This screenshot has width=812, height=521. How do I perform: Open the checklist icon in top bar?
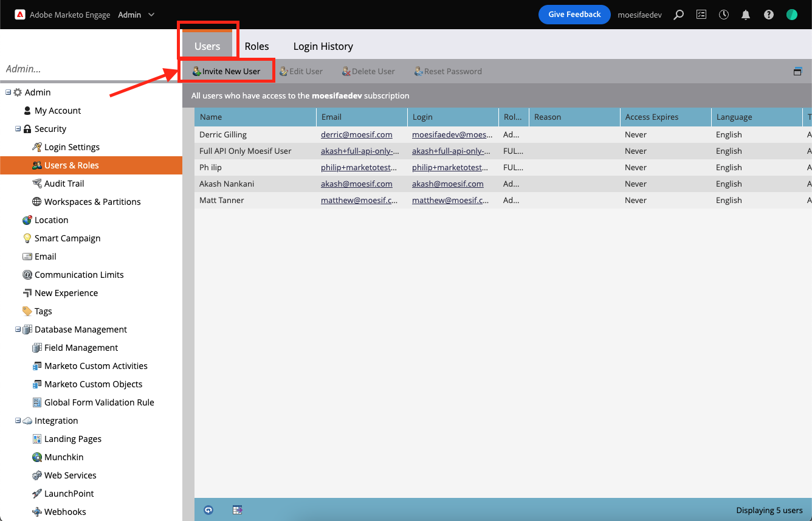click(701, 15)
